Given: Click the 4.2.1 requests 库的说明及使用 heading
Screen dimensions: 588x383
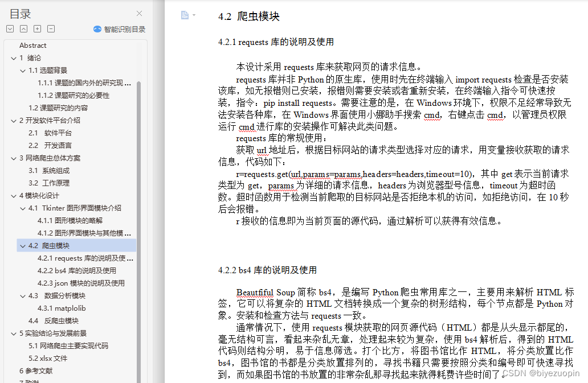Looking at the screenshot, I should point(276,42).
